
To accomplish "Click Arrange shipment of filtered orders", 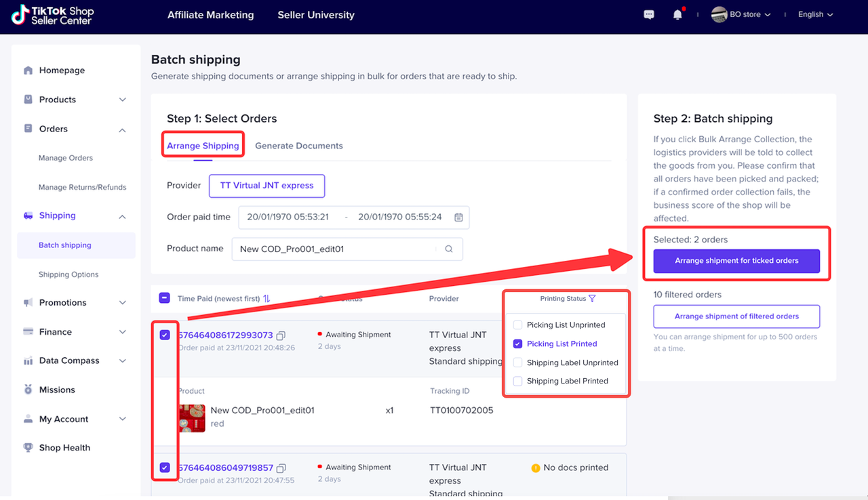I will pos(736,316).
